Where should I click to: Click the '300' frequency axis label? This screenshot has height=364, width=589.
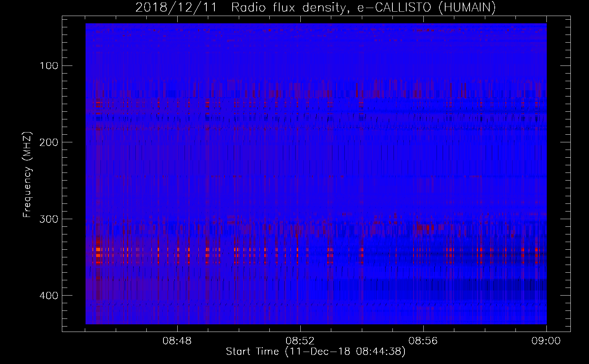click(x=49, y=219)
